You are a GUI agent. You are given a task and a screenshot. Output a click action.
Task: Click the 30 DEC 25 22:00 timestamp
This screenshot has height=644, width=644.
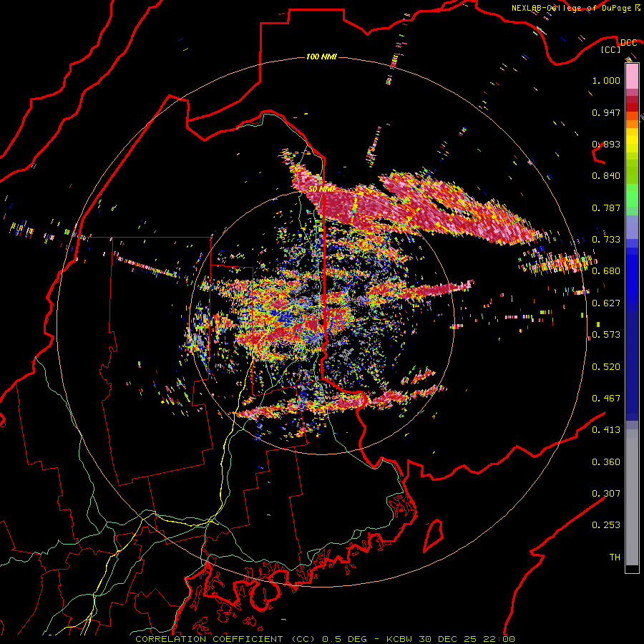click(467, 639)
